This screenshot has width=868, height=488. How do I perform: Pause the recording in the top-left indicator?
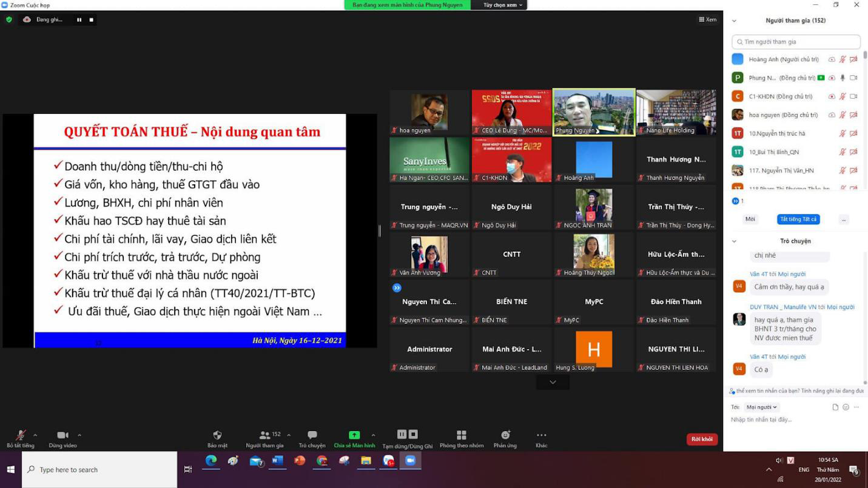point(79,19)
